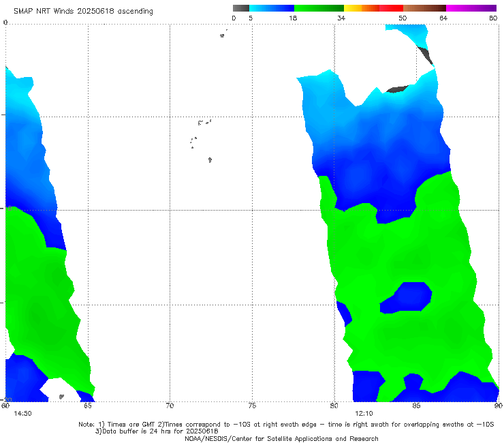Click the '80' label under the color bar
The image size is (504, 443).
click(x=493, y=18)
